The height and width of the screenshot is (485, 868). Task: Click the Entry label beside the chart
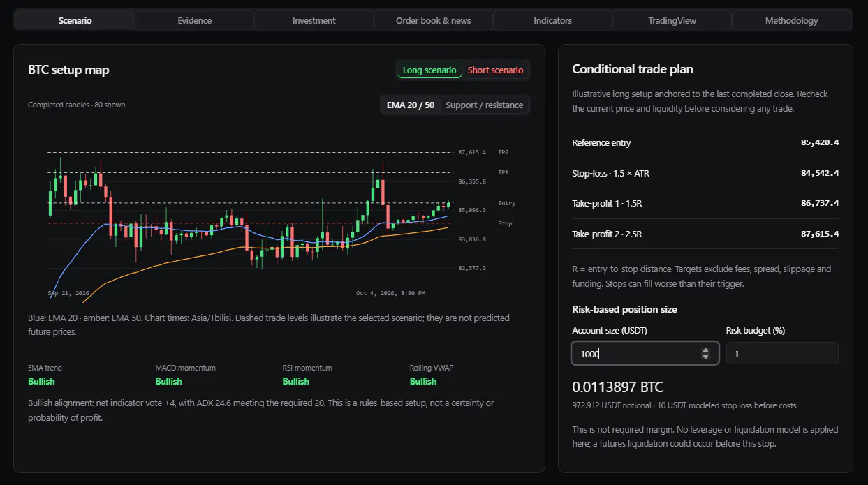click(506, 203)
